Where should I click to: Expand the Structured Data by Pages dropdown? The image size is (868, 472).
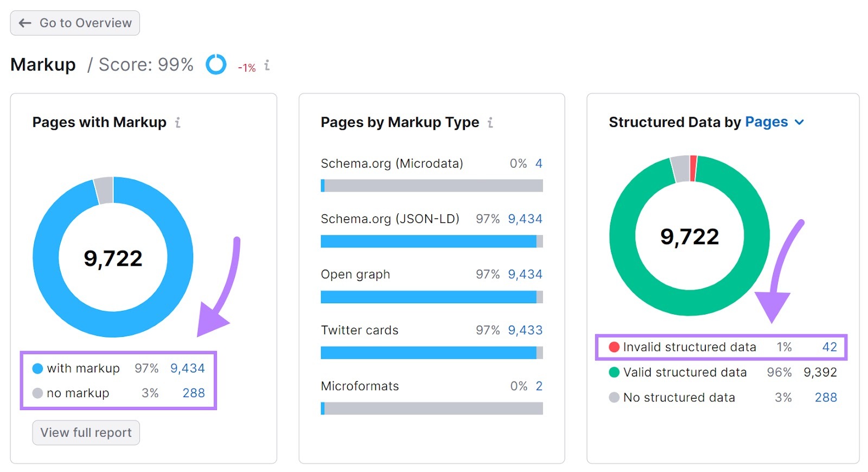(774, 122)
